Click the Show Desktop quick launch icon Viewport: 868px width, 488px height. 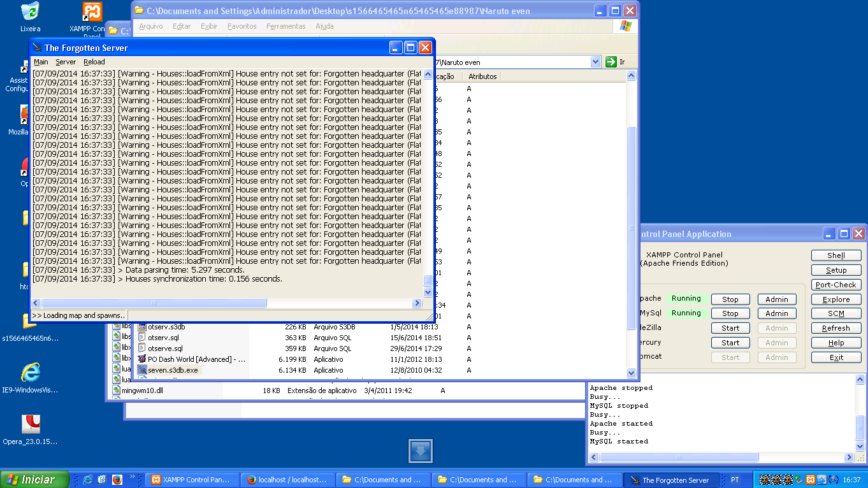[103, 480]
